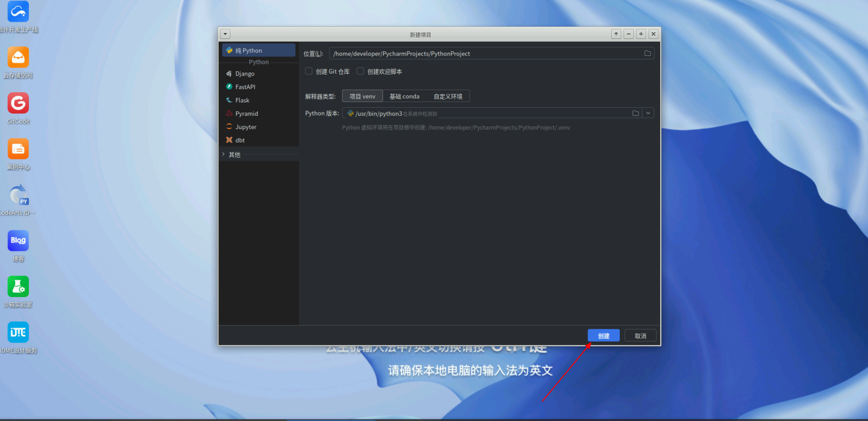Screen dimensions: 868x421
Task: Click the 取消 button
Action: tap(641, 336)
